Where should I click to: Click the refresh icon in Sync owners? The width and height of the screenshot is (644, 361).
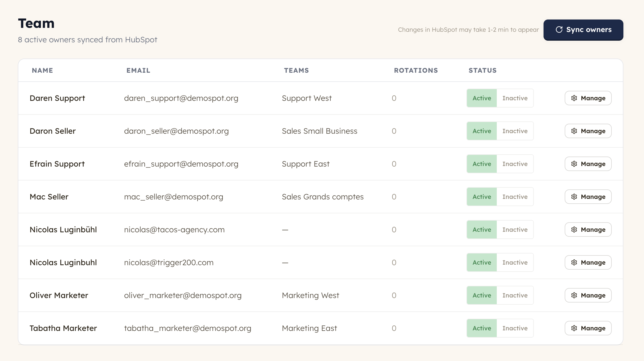[x=559, y=30]
